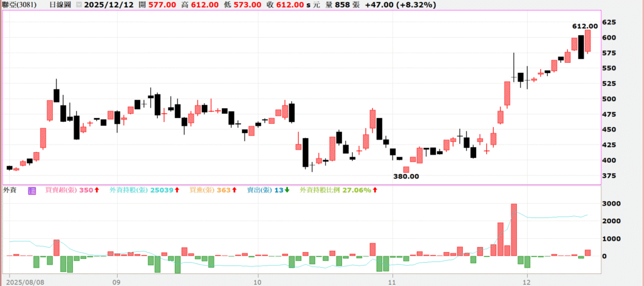Image resolution: width=644 pixels, height=286 pixels.
Task: Click the red up arrow next to 350
Action: 97,189
